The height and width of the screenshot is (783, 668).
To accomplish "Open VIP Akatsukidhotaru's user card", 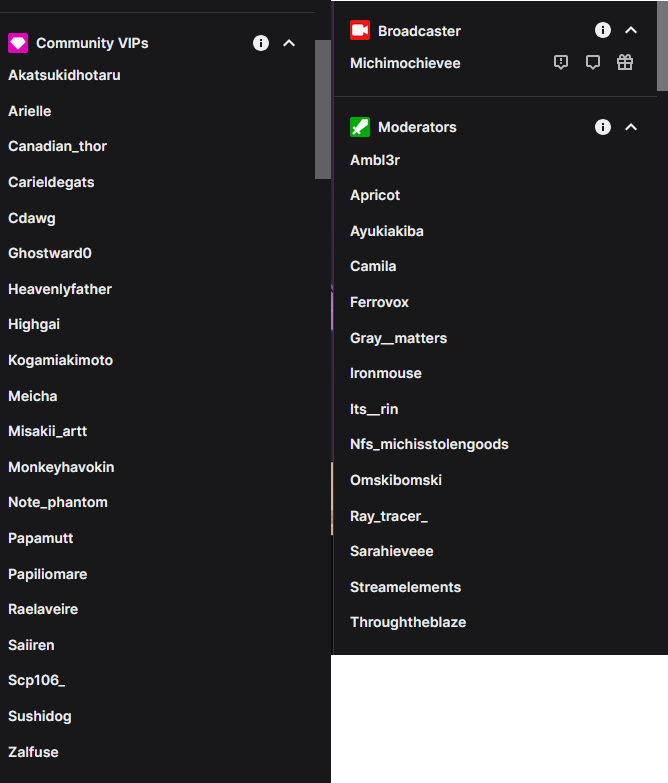I will [x=64, y=75].
